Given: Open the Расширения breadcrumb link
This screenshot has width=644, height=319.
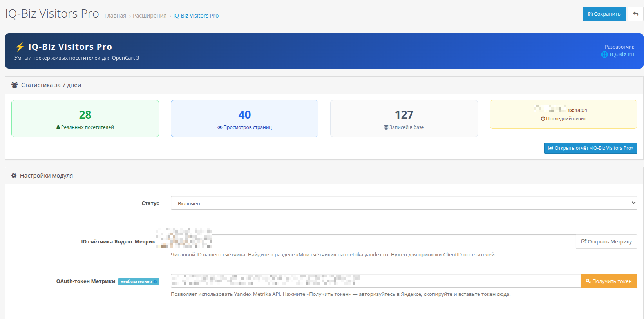Looking at the screenshot, I should coord(150,16).
